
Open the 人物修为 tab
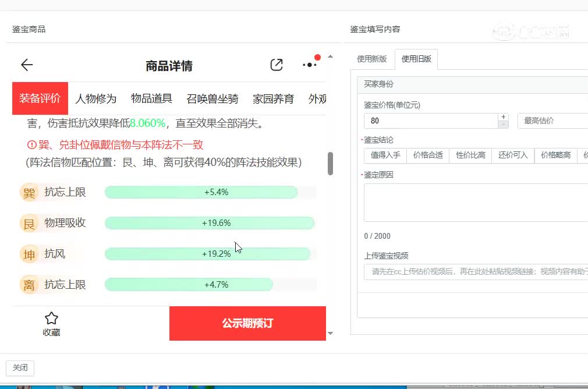96,98
